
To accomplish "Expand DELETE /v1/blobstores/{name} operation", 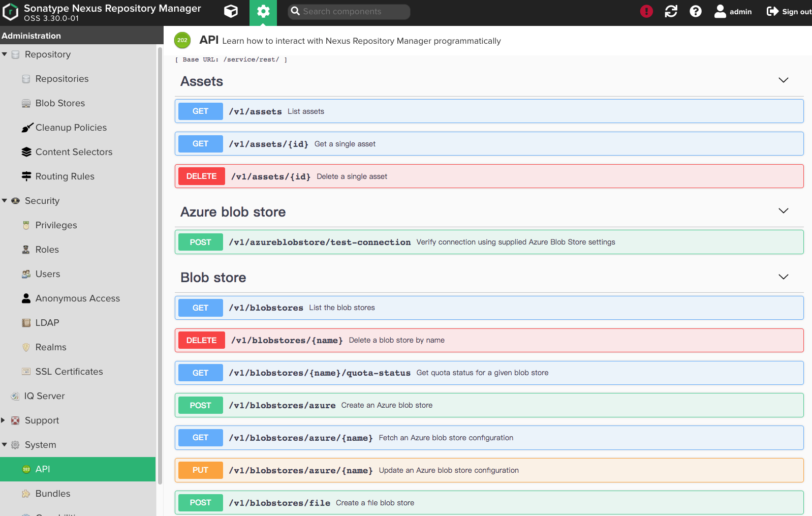I will (489, 340).
